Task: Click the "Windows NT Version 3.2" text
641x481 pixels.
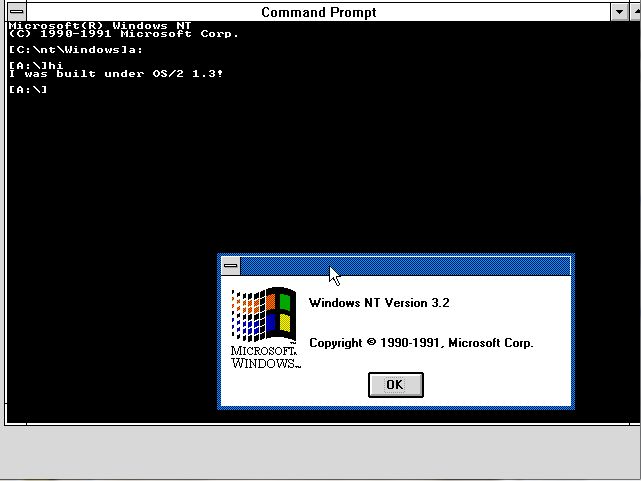Action: coord(379,303)
